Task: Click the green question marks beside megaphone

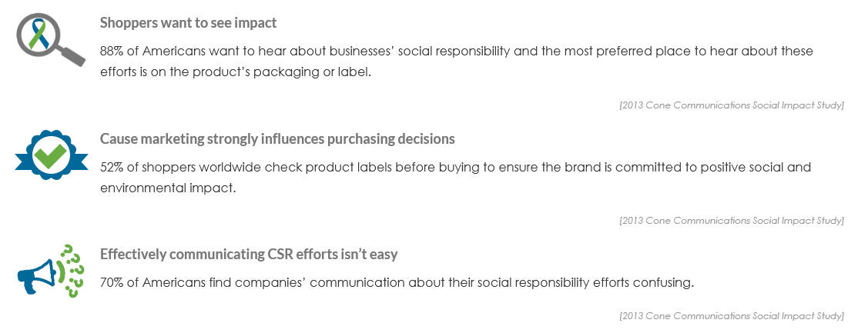Action: pyautogui.click(x=71, y=271)
